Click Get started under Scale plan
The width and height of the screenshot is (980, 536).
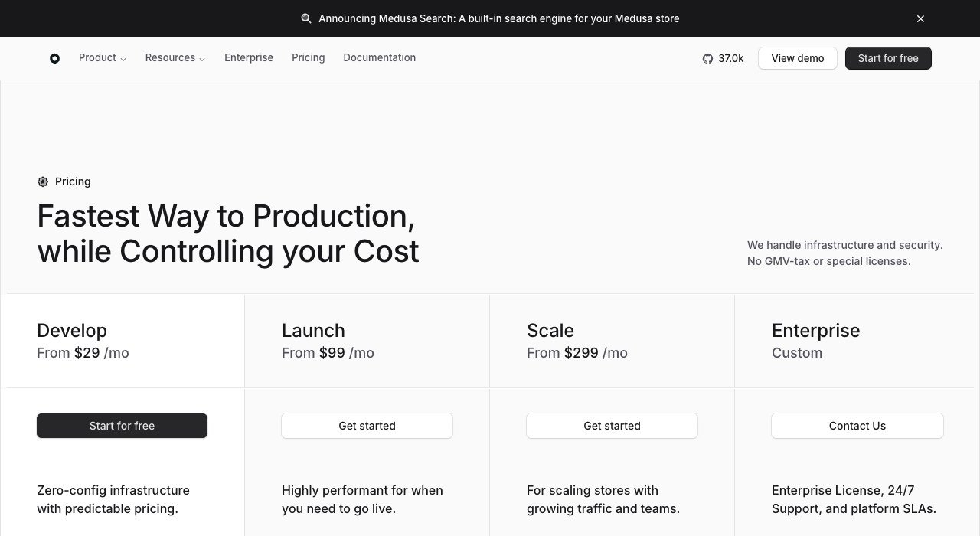click(612, 426)
